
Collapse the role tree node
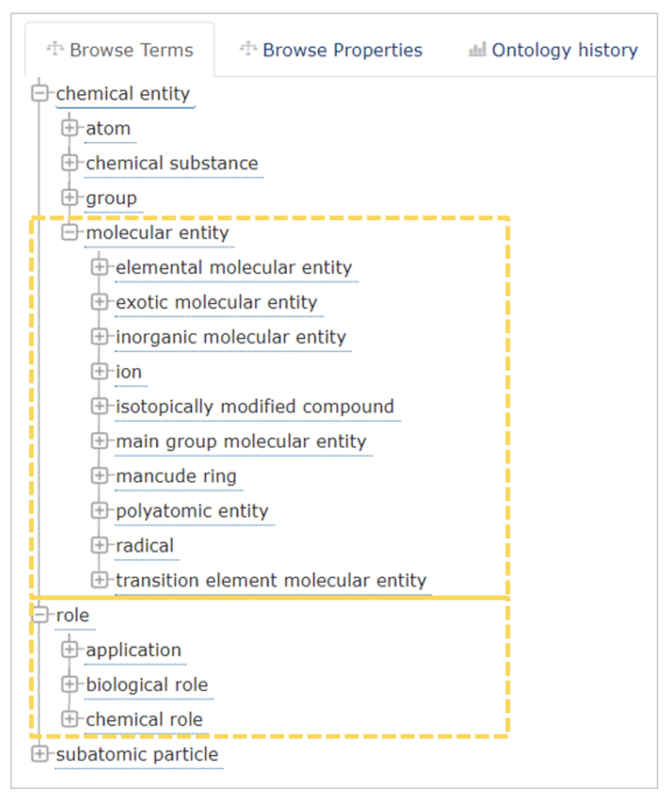[39, 615]
